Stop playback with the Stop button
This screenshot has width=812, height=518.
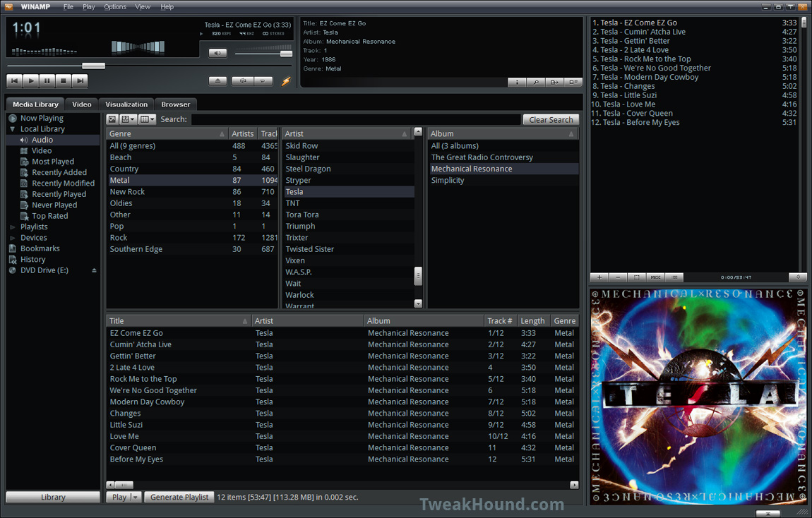pos(63,80)
